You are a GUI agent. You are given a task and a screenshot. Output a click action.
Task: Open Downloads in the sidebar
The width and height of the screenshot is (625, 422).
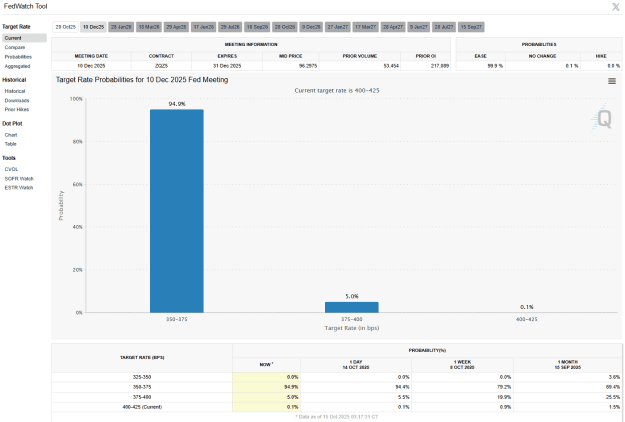17,100
